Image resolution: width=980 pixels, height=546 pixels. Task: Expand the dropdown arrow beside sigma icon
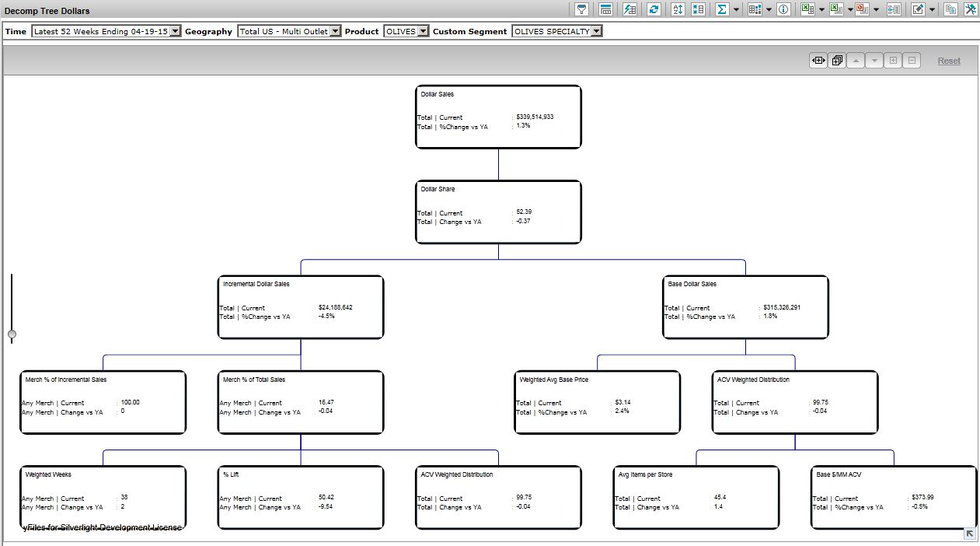pyautogui.click(x=736, y=10)
